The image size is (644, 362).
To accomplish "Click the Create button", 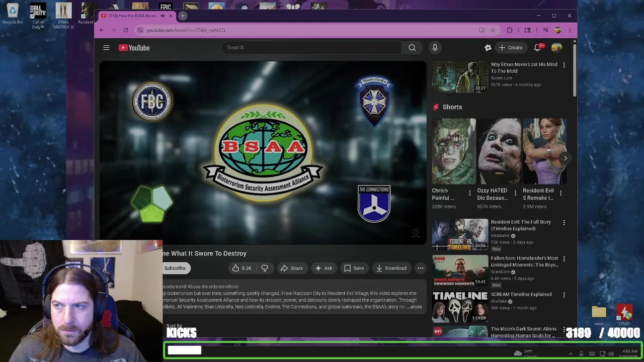I will [x=511, y=47].
